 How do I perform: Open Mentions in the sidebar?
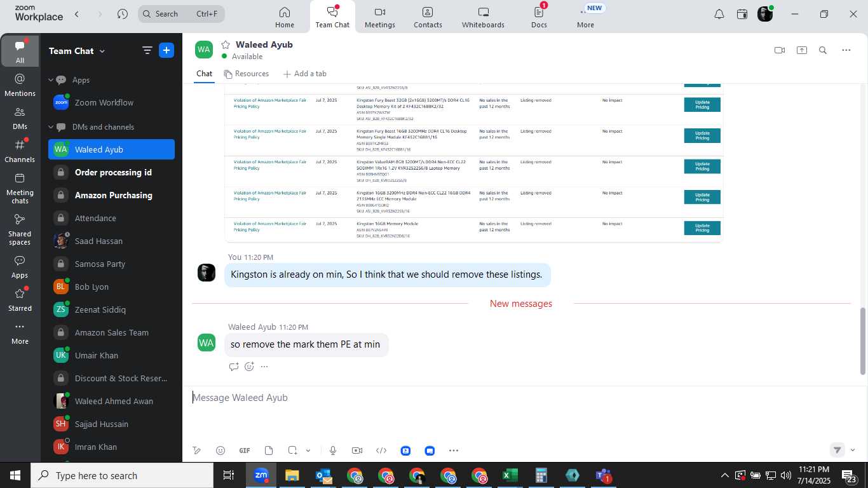[20, 85]
